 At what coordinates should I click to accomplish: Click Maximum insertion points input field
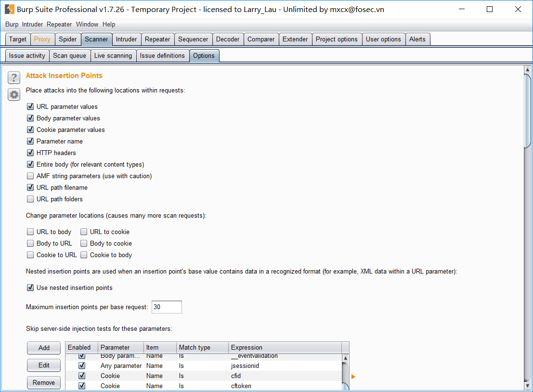click(167, 307)
